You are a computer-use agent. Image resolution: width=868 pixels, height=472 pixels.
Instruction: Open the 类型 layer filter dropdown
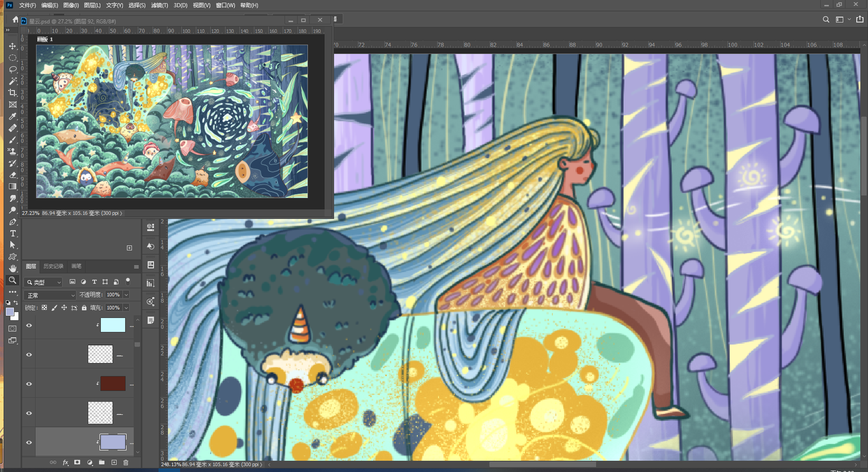(43, 282)
